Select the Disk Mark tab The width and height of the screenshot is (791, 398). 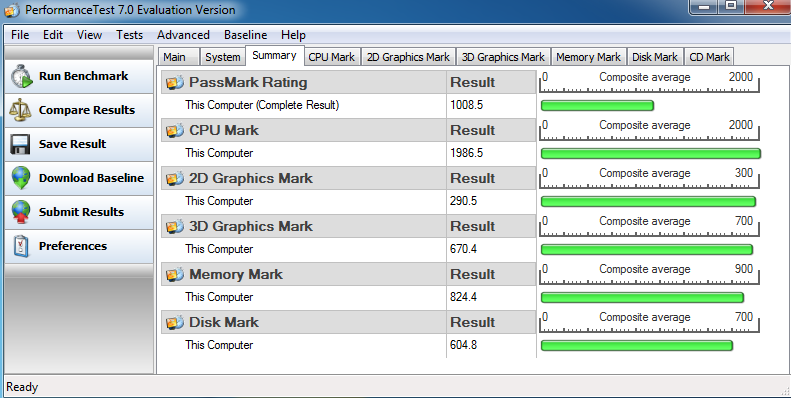[x=655, y=57]
